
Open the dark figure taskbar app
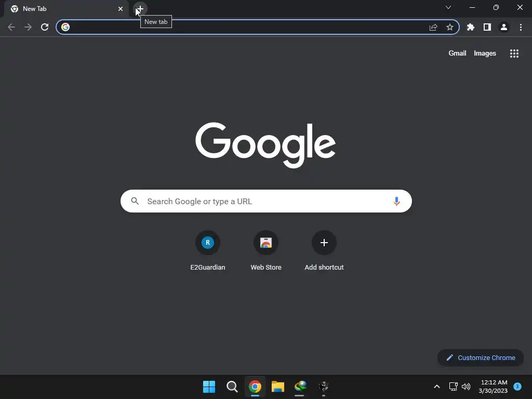pyautogui.click(x=324, y=387)
